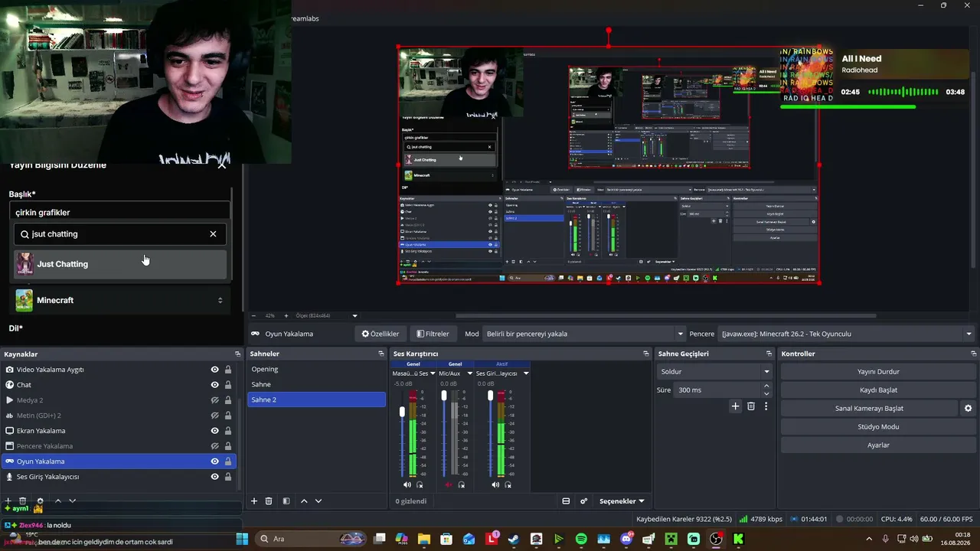Move selected scene up in Sahneler
This screenshot has width=980, height=551.
[x=304, y=501]
